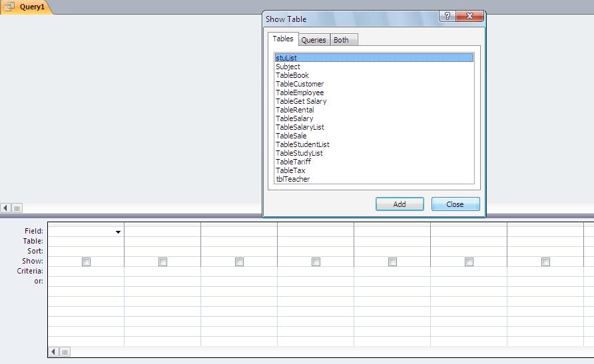Select TableGet Salary in the list
This screenshot has width=594, height=364.
click(374, 101)
